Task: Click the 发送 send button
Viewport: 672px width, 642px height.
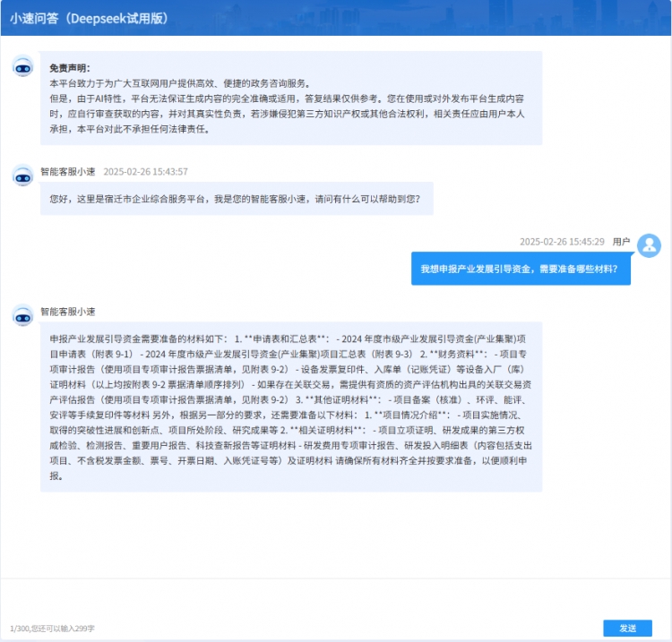Action: pos(627,628)
